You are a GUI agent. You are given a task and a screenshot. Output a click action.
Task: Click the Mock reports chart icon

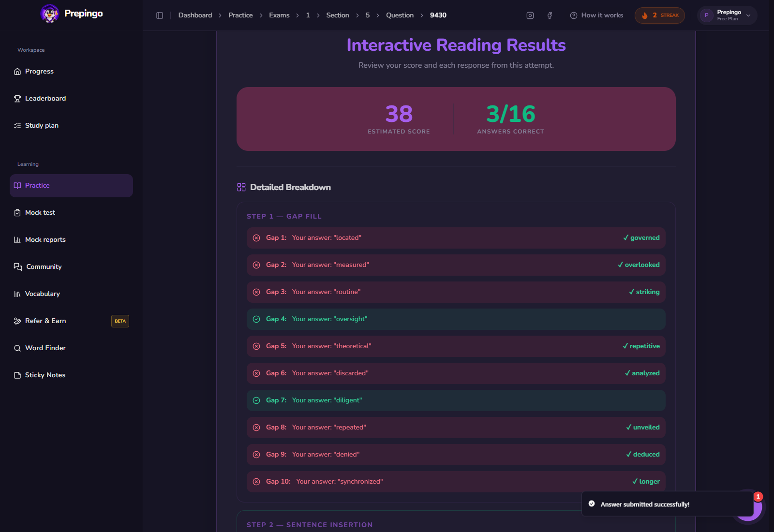[x=17, y=240]
